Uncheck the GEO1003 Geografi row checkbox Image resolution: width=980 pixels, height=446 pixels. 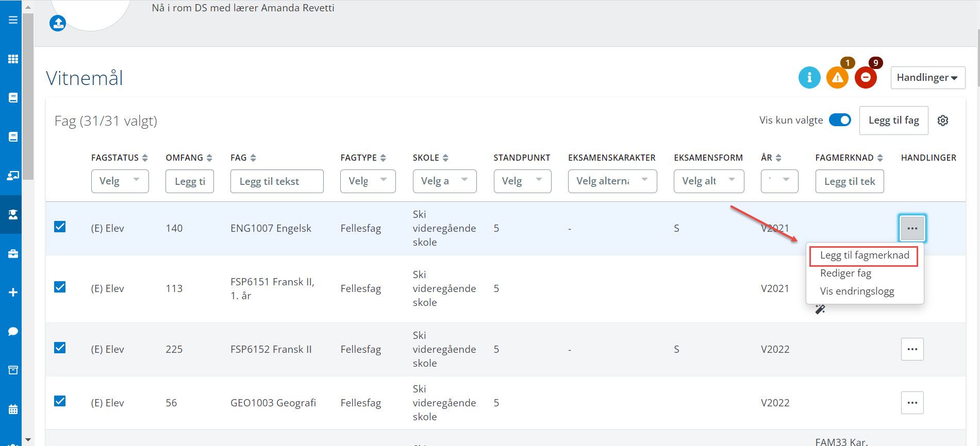[60, 401]
